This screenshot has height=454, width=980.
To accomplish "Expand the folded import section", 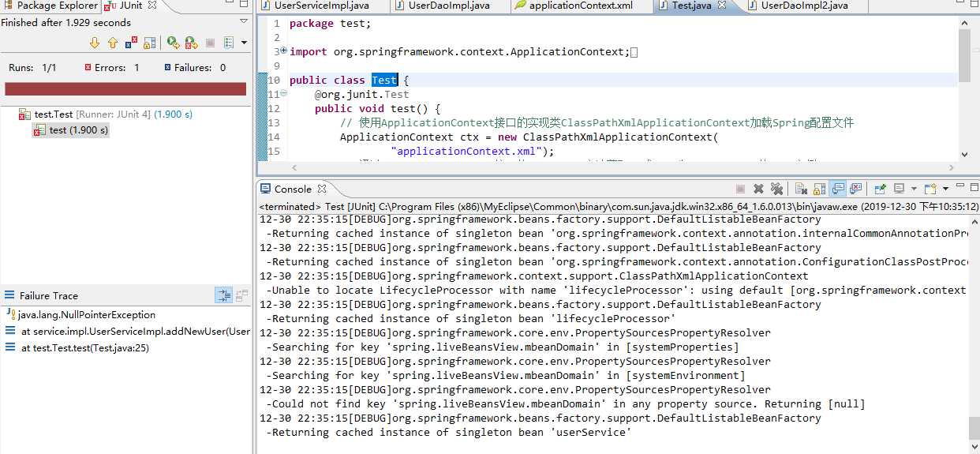I will coord(284,51).
